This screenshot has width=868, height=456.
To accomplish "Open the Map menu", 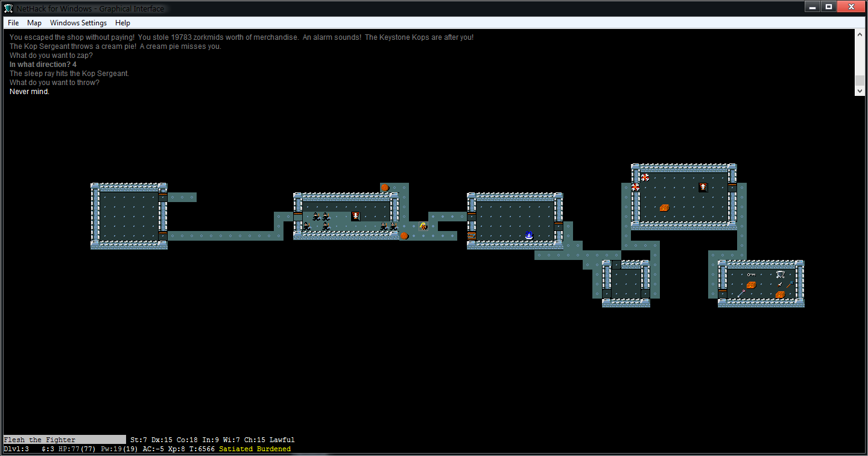I will point(34,23).
